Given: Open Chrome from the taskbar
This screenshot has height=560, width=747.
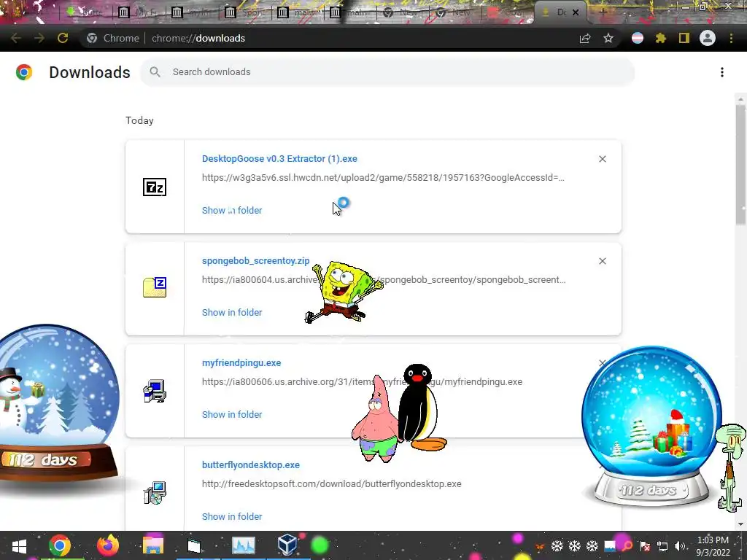Looking at the screenshot, I should coord(59,545).
